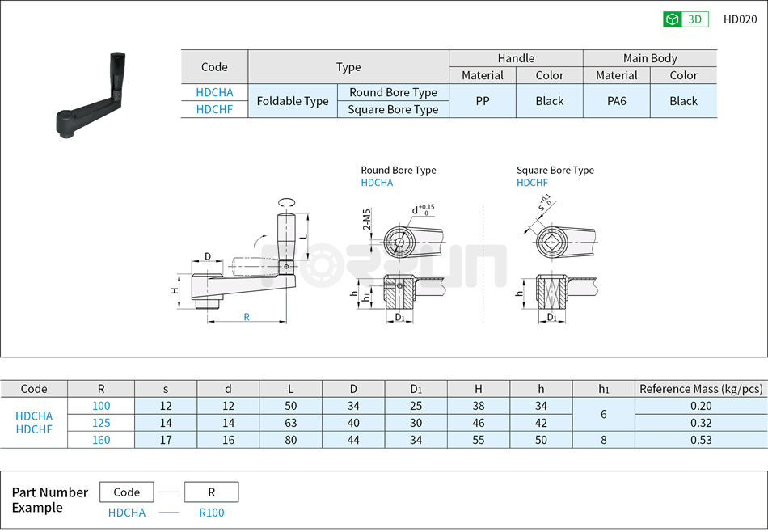Click the Foldable Type cell
768x532 pixels.
click(x=292, y=101)
